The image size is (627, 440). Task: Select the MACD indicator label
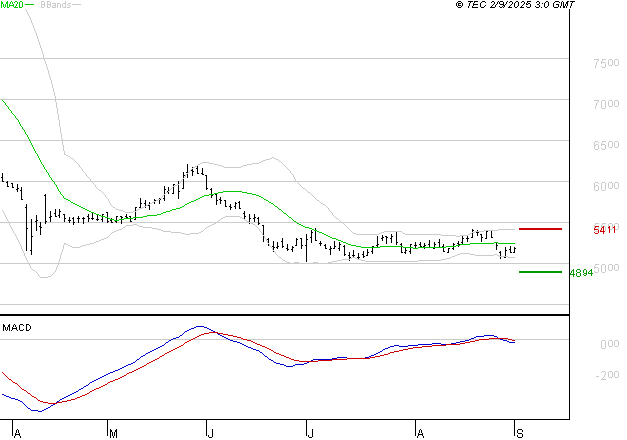(x=18, y=328)
